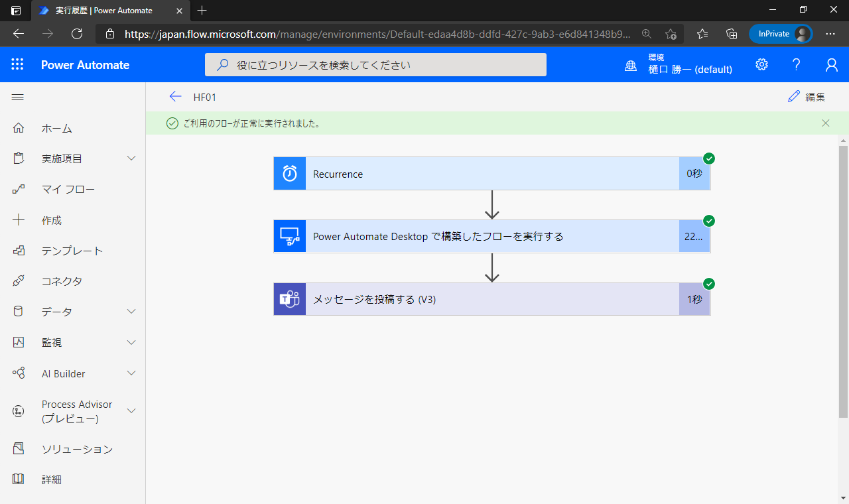Expand Power Automate Desktop で構築したフロー step
849x504 pixels.
(x=491, y=236)
